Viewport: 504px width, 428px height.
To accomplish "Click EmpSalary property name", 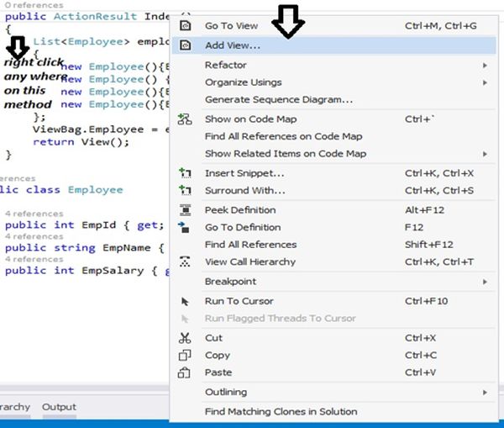I will 113,271.
